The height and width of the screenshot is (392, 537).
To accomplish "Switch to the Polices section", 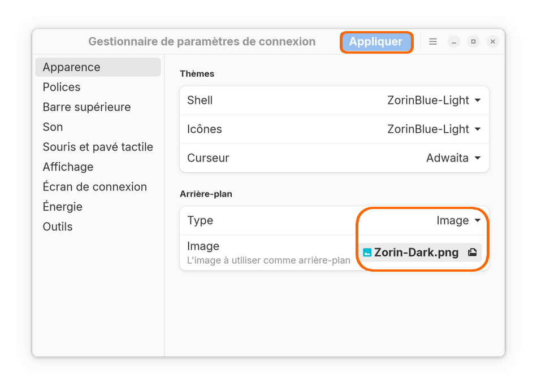I will (62, 87).
